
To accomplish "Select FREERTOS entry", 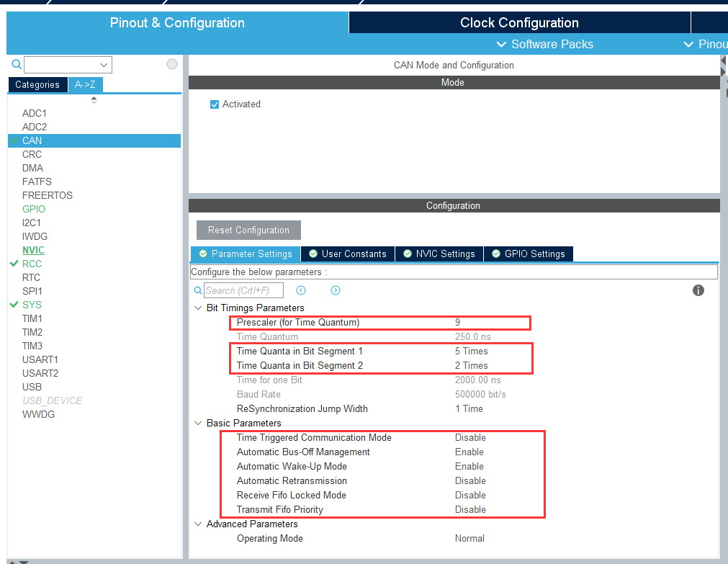I will 48,195.
